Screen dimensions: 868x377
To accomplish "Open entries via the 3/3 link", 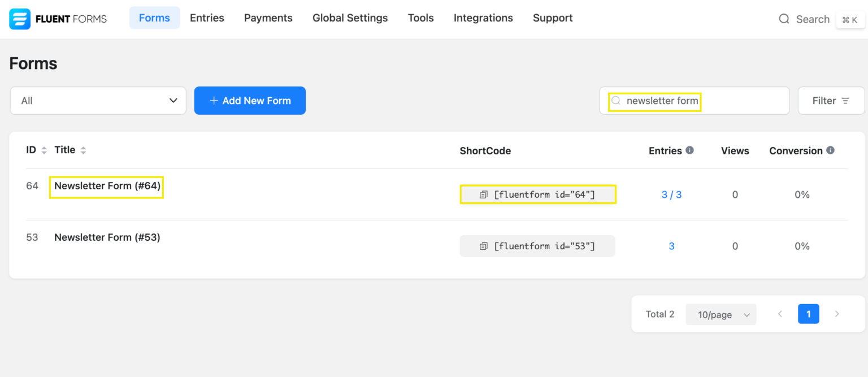I will [671, 194].
